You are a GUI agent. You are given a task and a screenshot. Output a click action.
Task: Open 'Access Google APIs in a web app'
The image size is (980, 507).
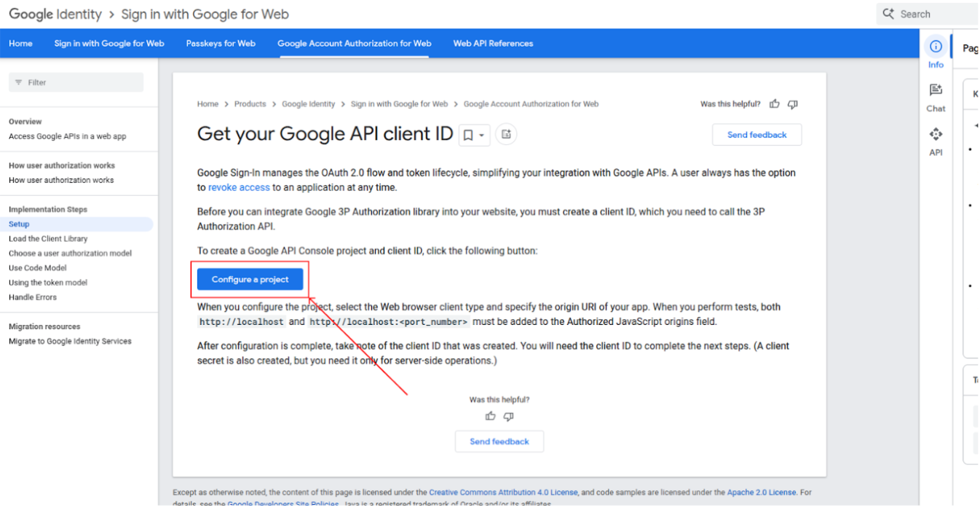68,136
